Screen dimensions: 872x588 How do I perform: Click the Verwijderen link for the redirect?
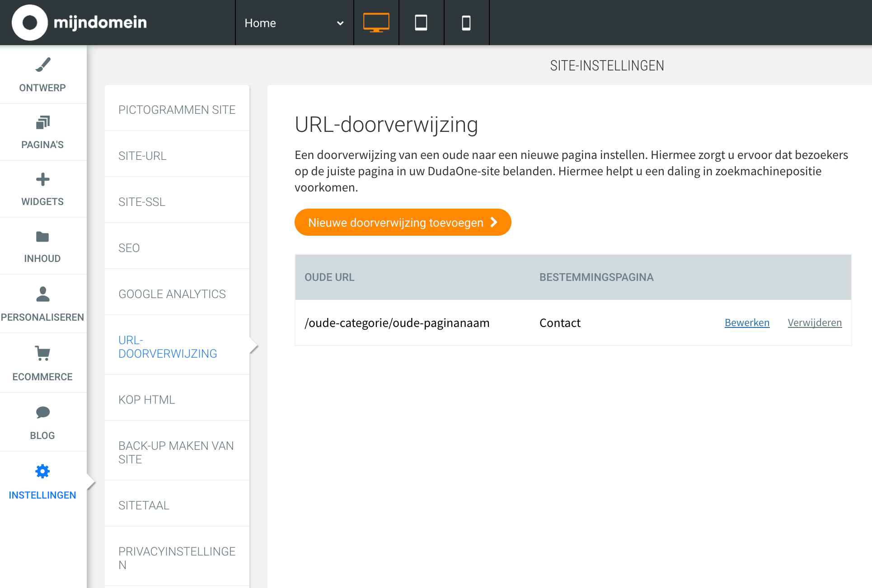tap(815, 322)
